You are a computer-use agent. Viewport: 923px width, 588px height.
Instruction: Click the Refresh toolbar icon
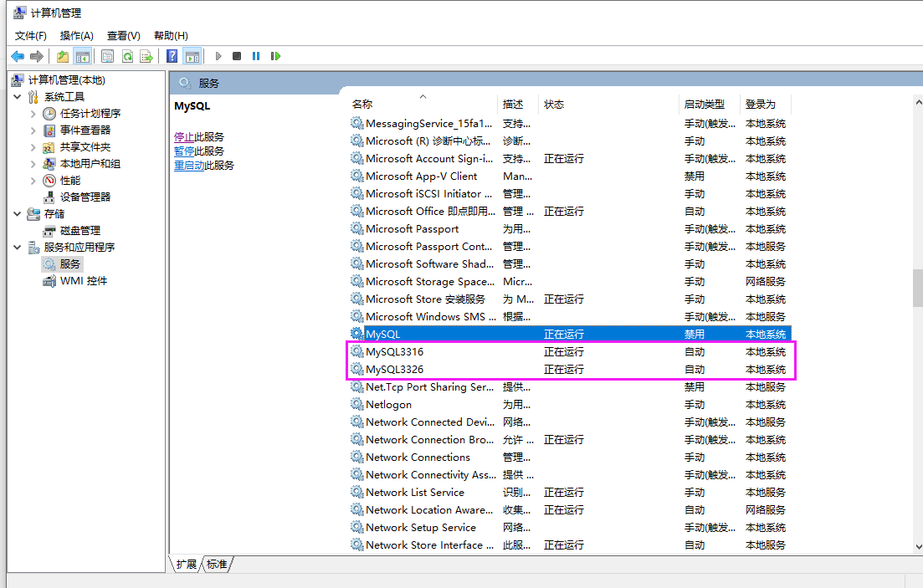(x=127, y=57)
